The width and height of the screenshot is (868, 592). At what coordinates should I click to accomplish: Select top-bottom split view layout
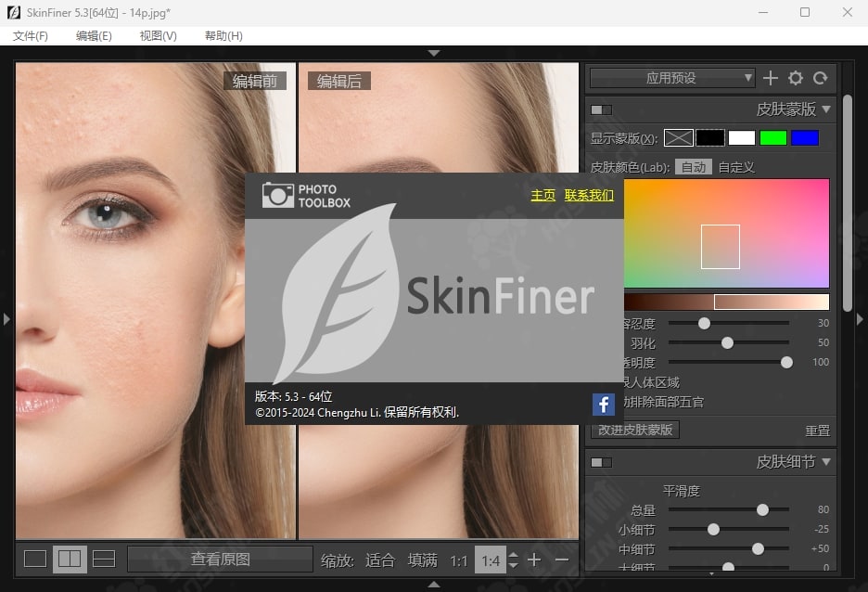104,559
